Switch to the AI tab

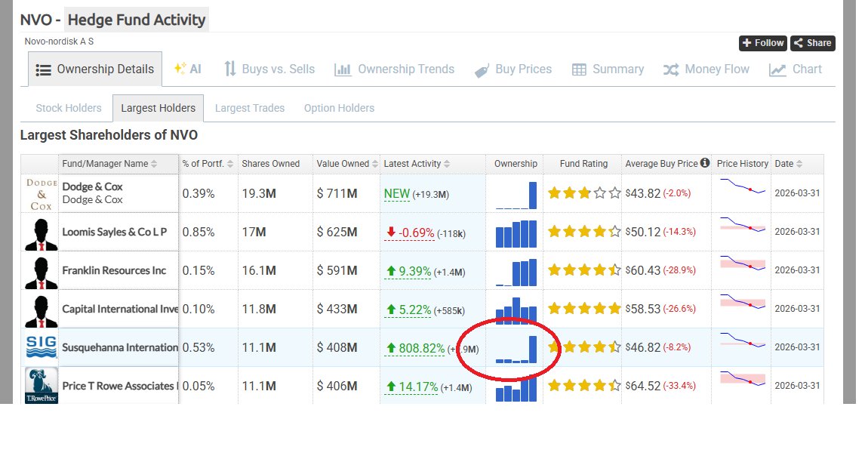tap(188, 69)
